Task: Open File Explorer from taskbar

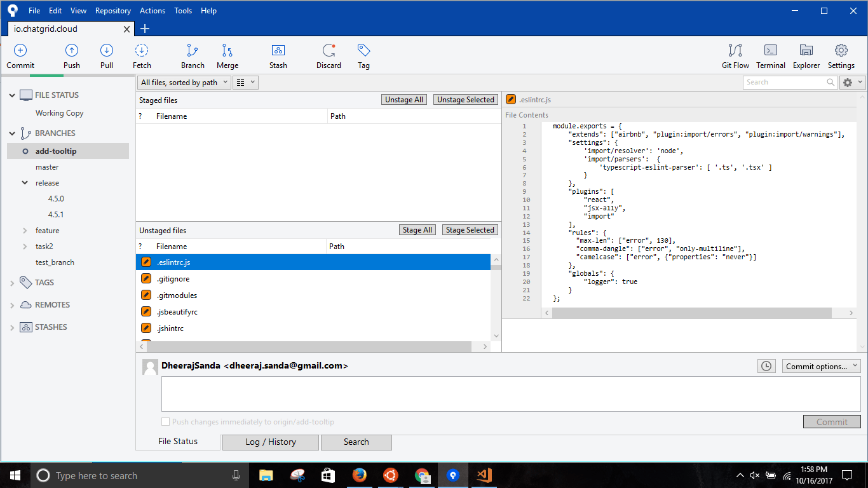Action: [266, 475]
